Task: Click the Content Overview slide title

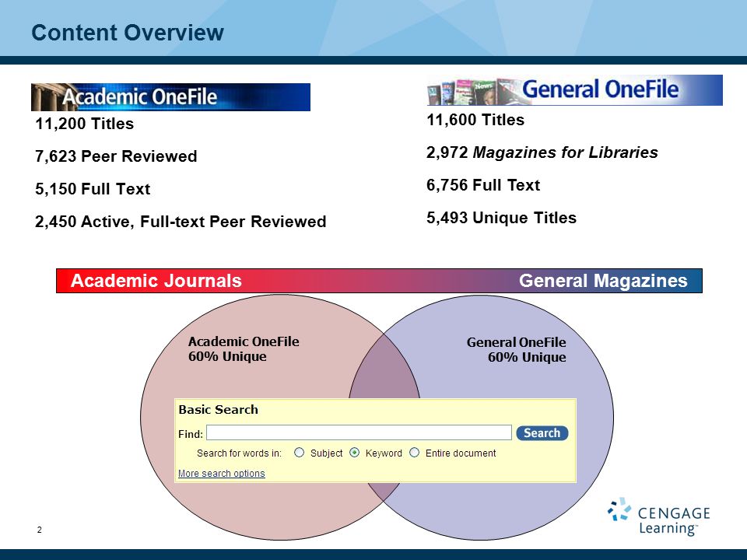Action: coord(127,33)
